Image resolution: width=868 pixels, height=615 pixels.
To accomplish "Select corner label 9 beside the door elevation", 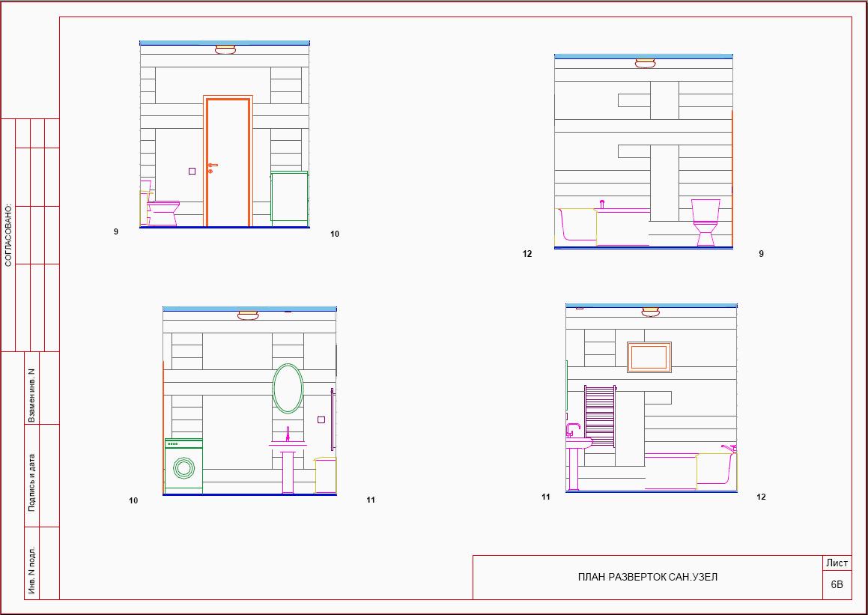I will [x=115, y=232].
